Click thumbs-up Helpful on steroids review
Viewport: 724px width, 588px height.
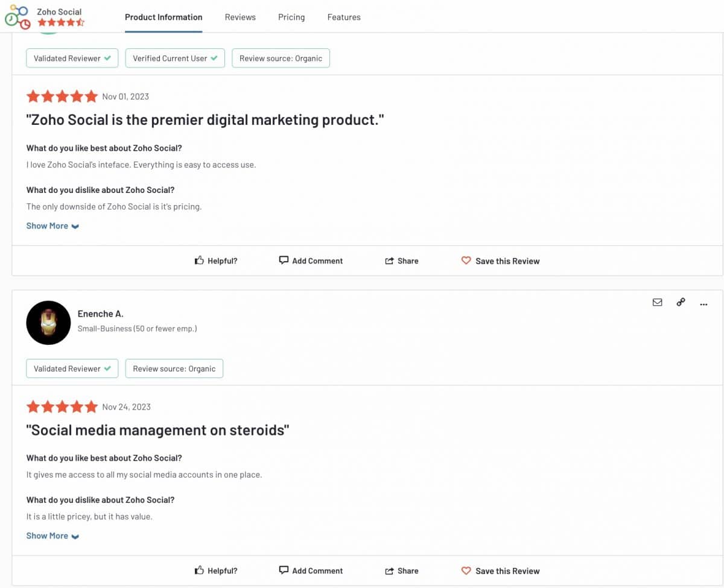coord(216,571)
